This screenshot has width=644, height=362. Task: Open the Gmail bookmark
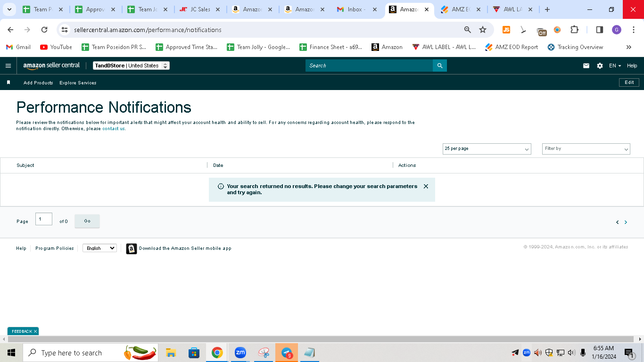point(18,47)
